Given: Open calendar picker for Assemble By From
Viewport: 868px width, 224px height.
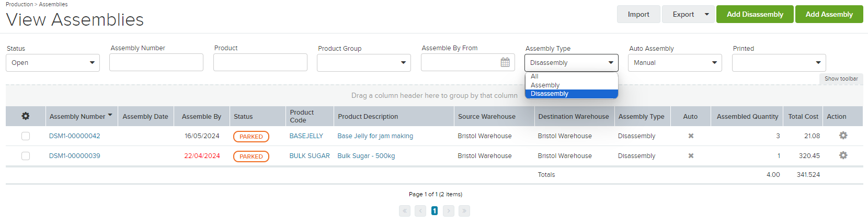Looking at the screenshot, I should point(505,62).
